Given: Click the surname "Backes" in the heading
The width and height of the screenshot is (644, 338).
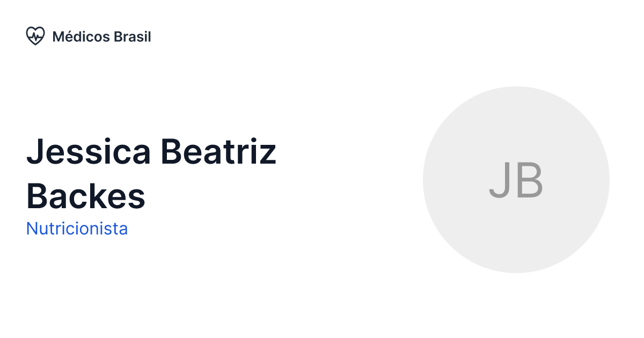Looking at the screenshot, I should (86, 196).
